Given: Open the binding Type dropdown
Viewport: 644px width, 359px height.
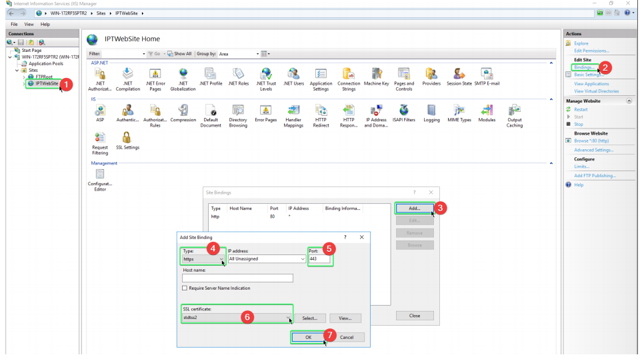Looking at the screenshot, I should coord(203,259).
